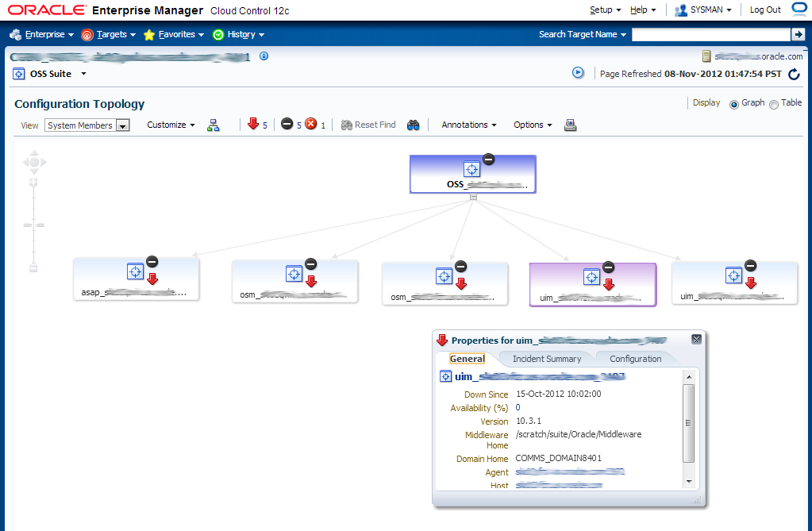Click the topology layout hierarchy icon

click(213, 125)
